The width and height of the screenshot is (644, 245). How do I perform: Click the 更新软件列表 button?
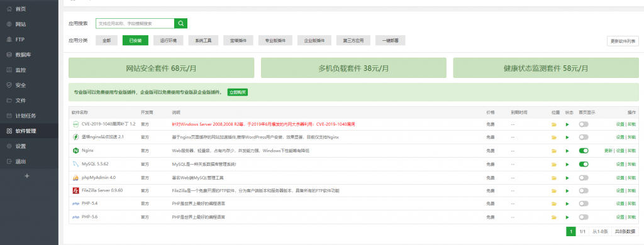pyautogui.click(x=623, y=41)
